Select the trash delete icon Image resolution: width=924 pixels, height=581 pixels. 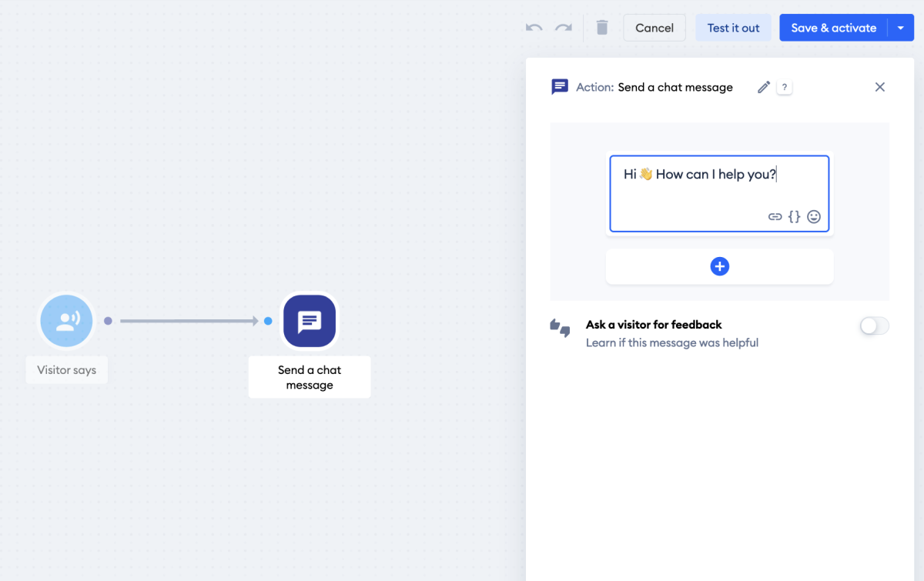click(602, 27)
